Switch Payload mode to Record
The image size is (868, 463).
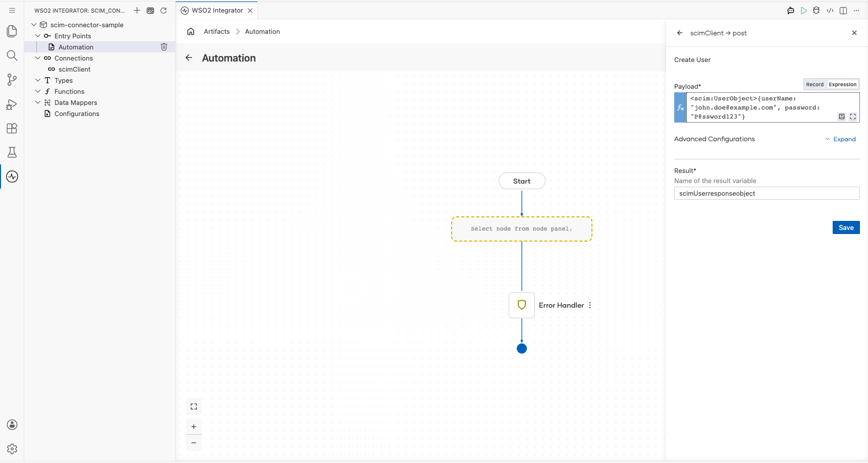click(815, 85)
